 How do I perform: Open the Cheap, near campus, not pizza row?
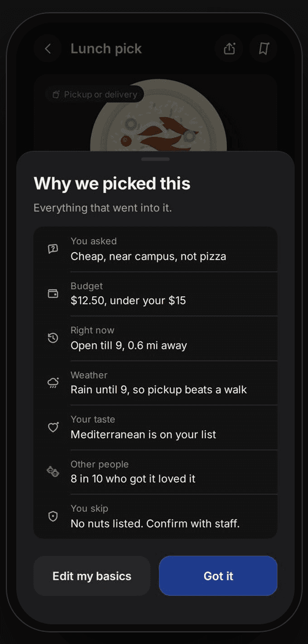(155, 249)
